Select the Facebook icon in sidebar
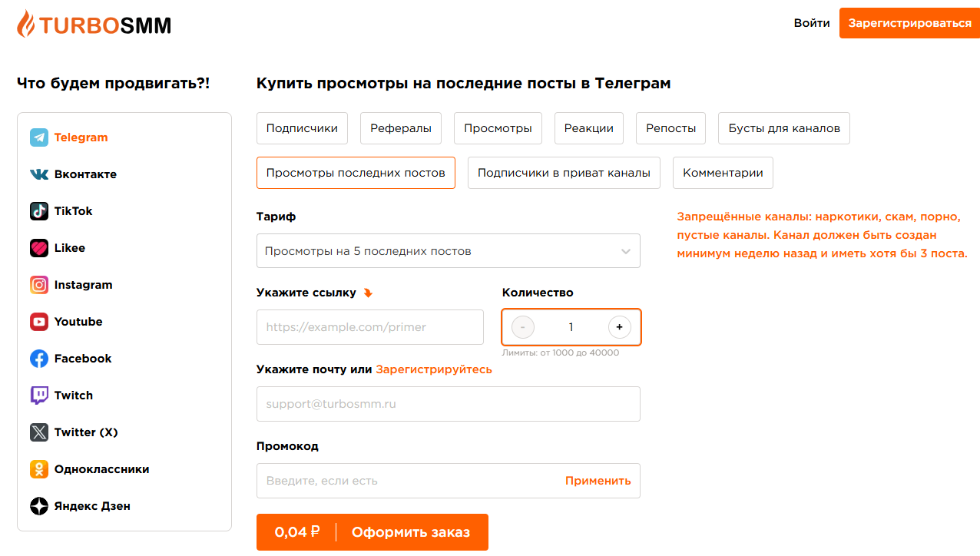The width and height of the screenshot is (980, 556). tap(39, 359)
